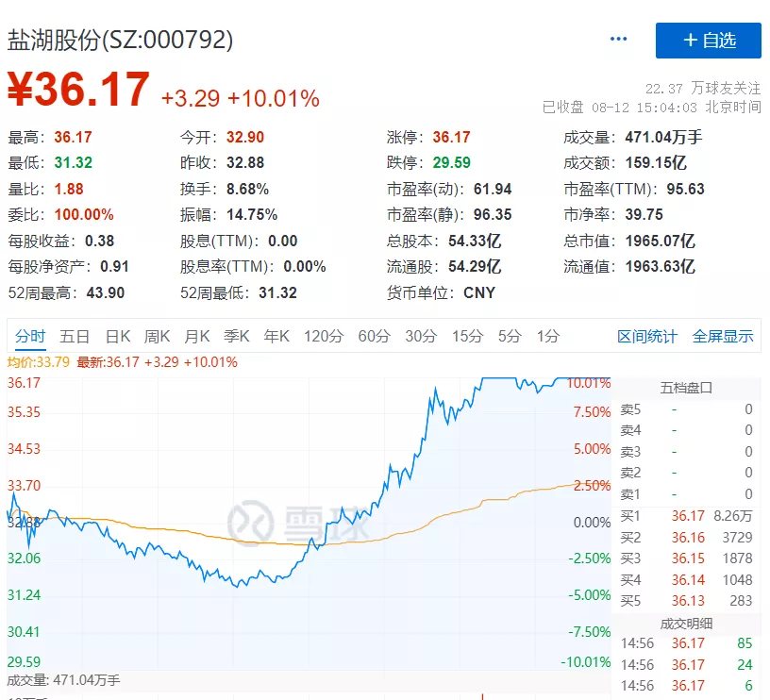Open the 5分 interval chart
Image resolution: width=770 pixels, height=700 pixels.
coord(510,336)
